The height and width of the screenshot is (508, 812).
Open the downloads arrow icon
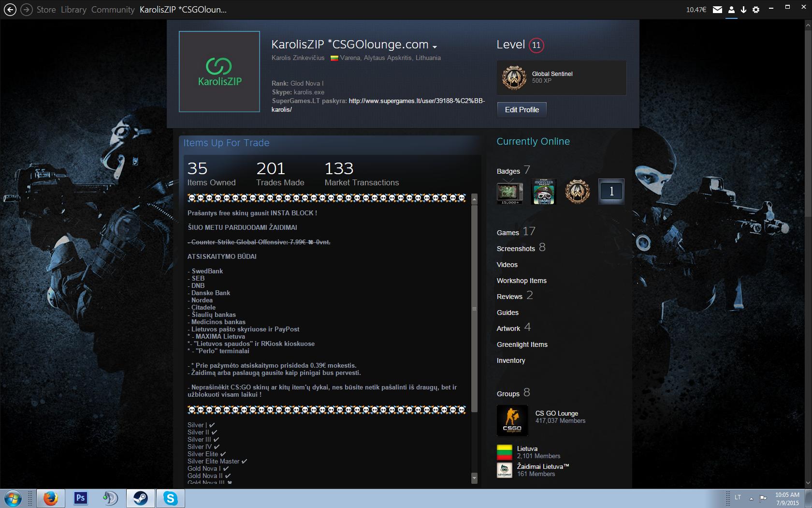tap(743, 10)
